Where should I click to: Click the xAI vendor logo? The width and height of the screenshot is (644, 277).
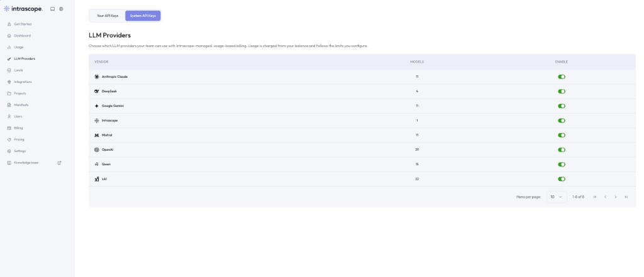[x=96, y=179]
